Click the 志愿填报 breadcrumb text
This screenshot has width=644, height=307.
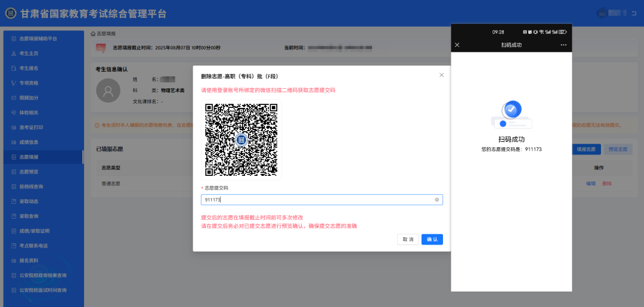[x=106, y=33]
